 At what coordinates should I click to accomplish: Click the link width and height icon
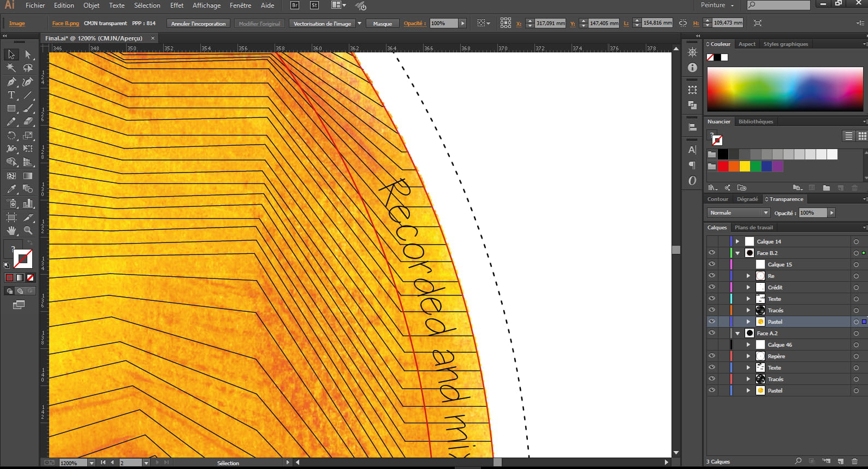[x=683, y=23]
